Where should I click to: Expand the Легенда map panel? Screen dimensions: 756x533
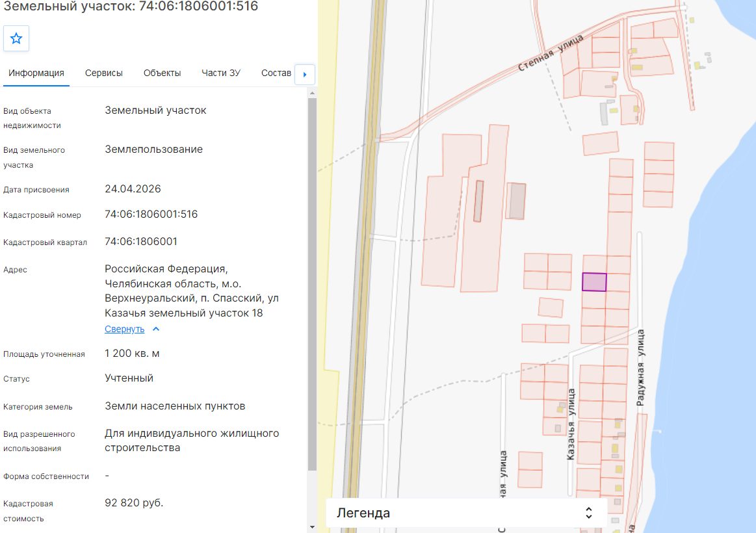465,513
